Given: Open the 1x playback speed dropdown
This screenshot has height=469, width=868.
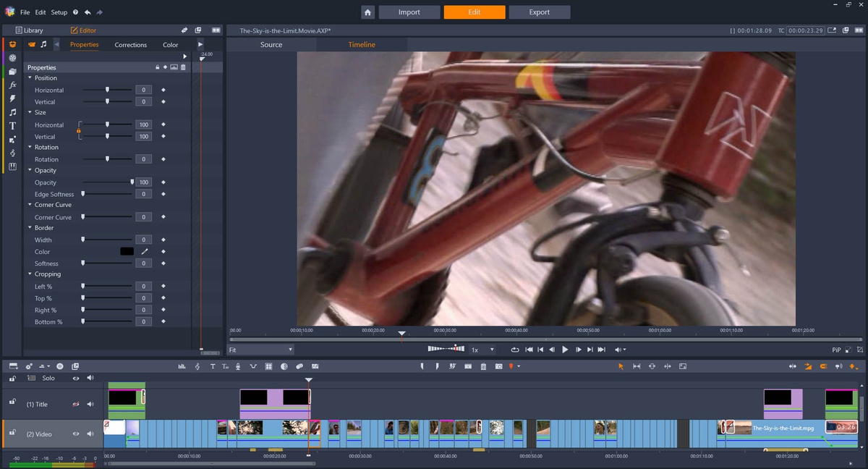Looking at the screenshot, I should click(482, 350).
